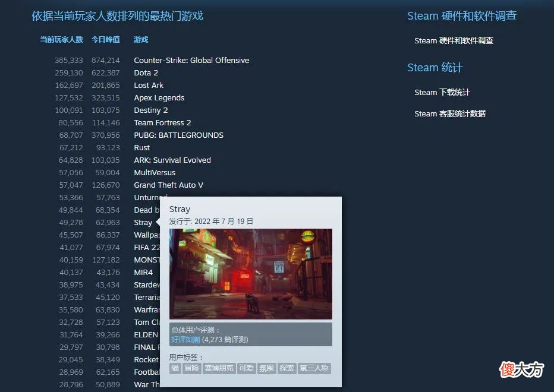Click peak value 323,515 for Apex Legends
This screenshot has height=392, width=554.
pos(106,98)
